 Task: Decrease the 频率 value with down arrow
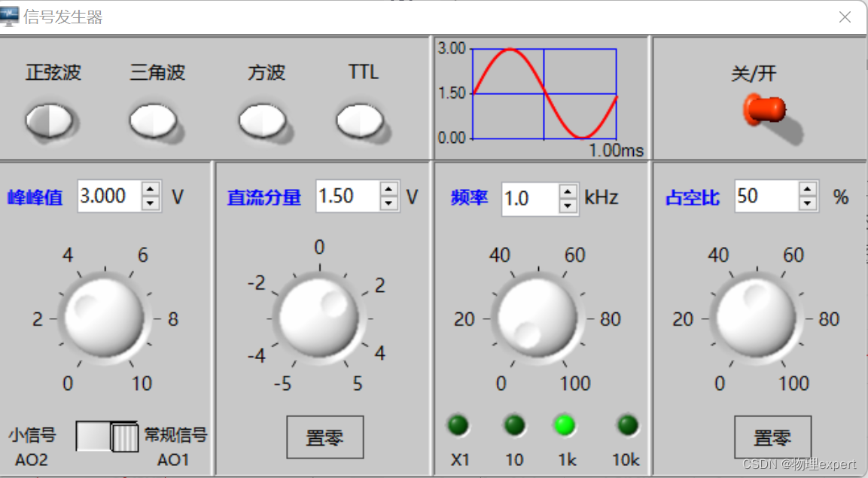[568, 206]
